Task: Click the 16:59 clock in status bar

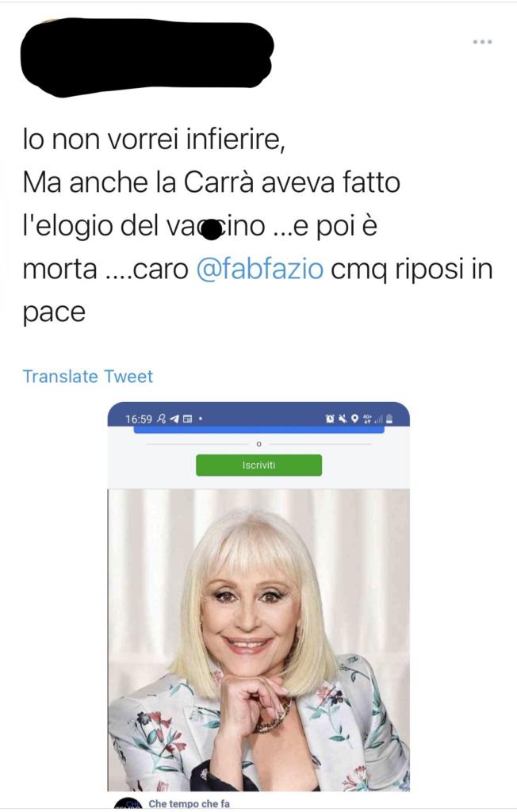Action: (x=139, y=419)
